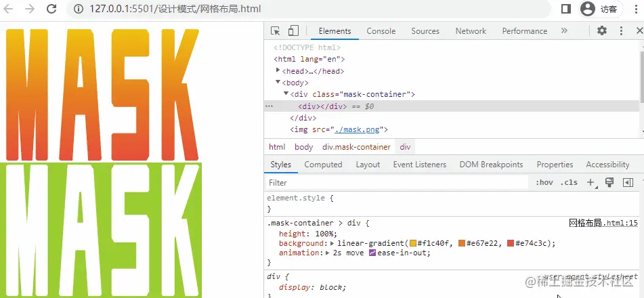Screen dimensions: 644x298
Task: Open the #e67e22 orange color swatch
Action: coord(462,243)
